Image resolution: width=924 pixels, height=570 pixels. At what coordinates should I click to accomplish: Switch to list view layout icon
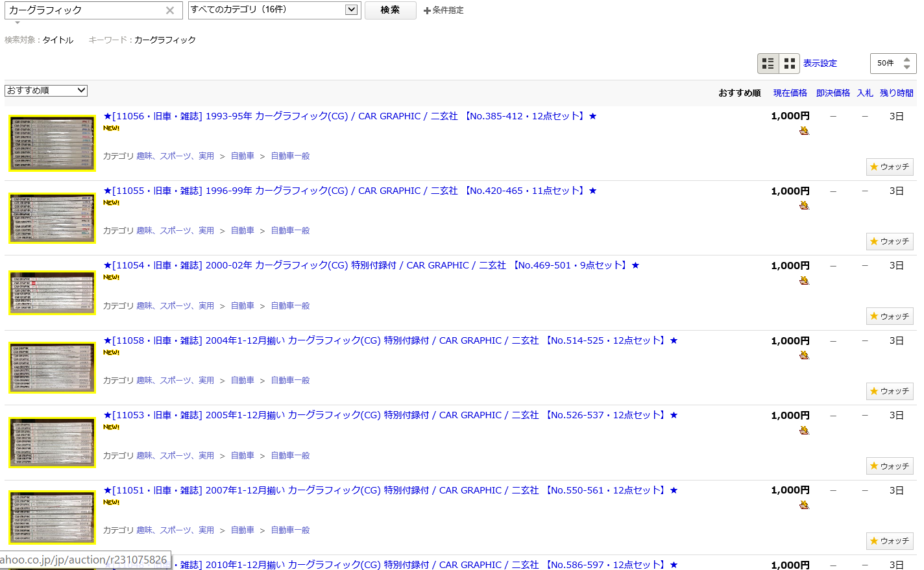pyautogui.click(x=768, y=63)
